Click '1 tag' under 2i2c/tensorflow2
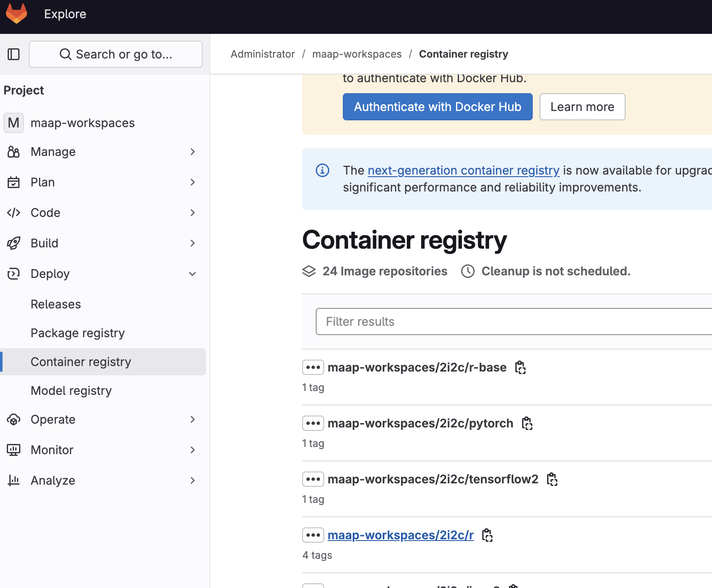The width and height of the screenshot is (712, 588). click(x=313, y=499)
